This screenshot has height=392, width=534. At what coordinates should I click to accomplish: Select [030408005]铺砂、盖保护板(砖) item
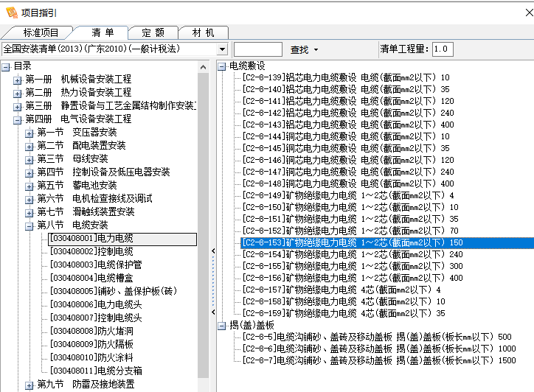pyautogui.click(x=114, y=291)
